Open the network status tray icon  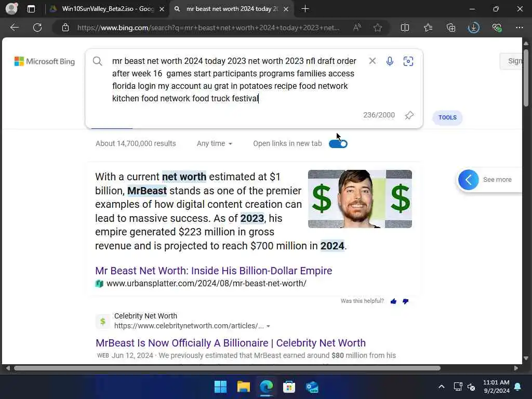tap(458, 387)
